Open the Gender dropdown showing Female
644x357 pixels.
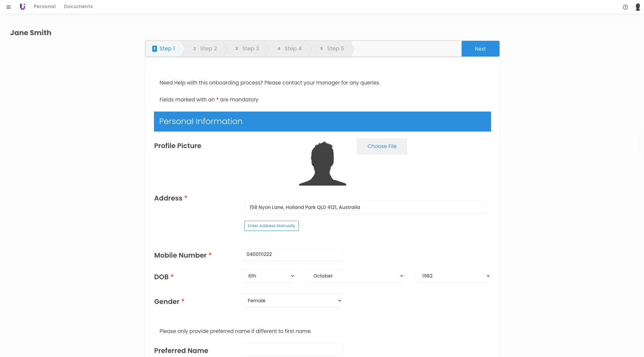[x=292, y=301]
